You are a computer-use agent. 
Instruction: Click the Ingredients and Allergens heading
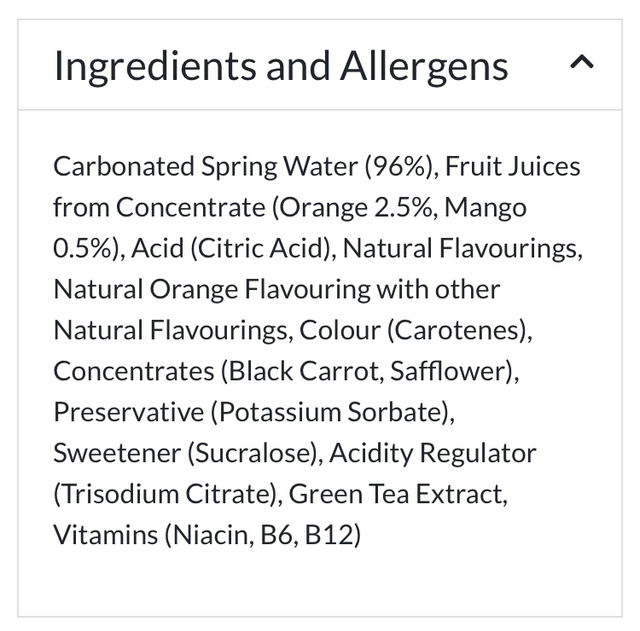281,66
